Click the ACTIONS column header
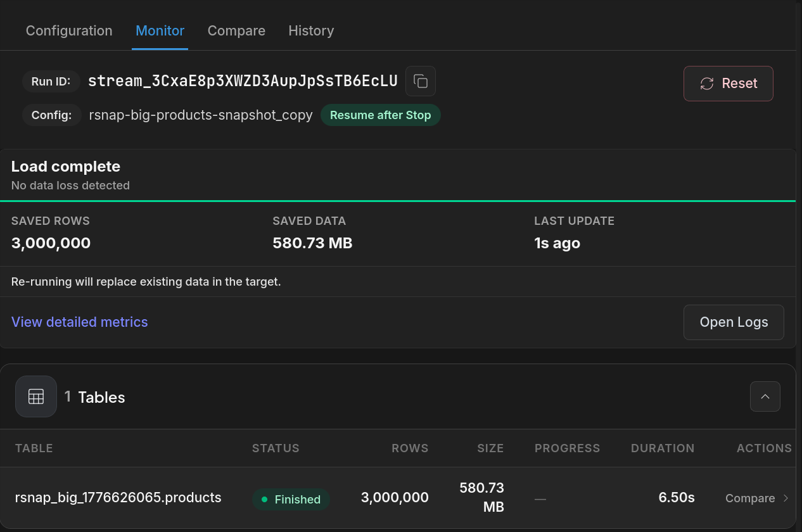The height and width of the screenshot is (532, 802). click(x=764, y=448)
